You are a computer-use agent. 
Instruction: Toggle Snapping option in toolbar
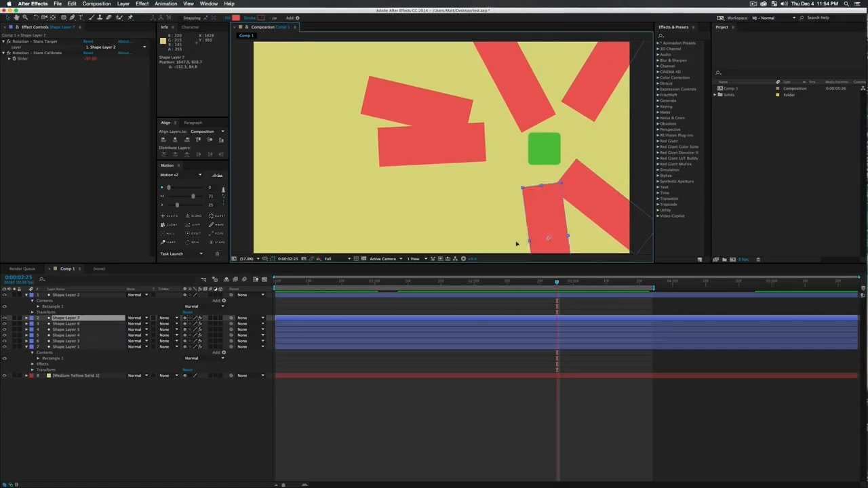point(192,18)
